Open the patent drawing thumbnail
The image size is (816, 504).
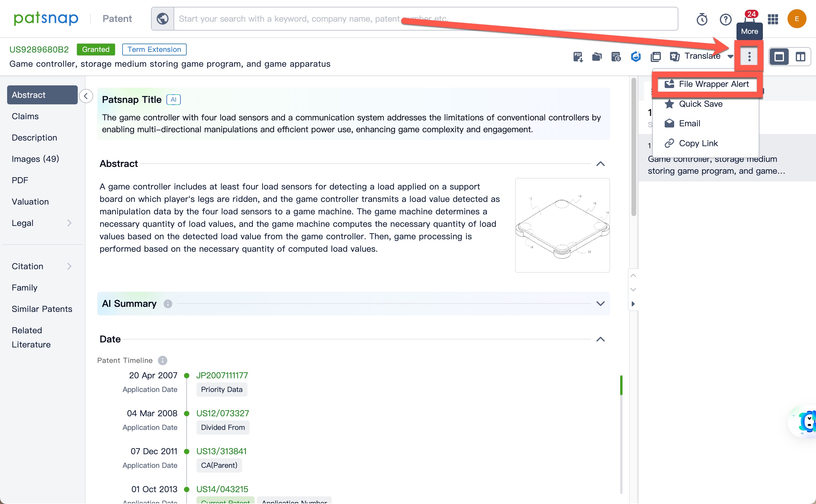(562, 225)
